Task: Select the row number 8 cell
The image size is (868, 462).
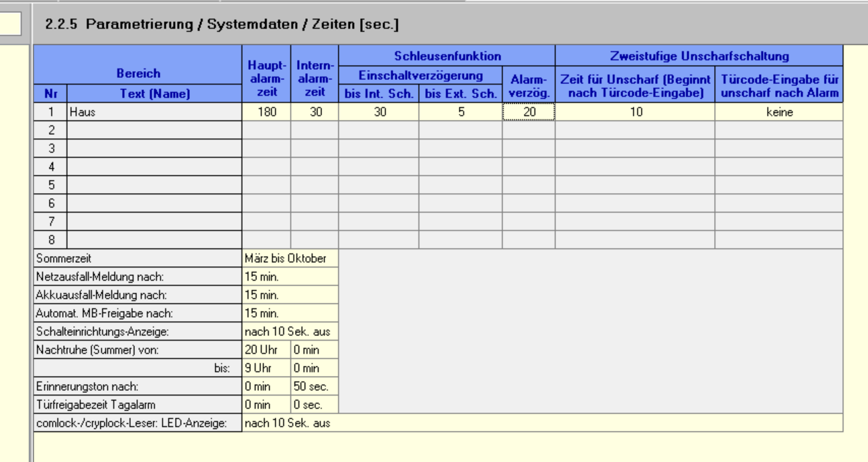Action: pyautogui.click(x=50, y=239)
